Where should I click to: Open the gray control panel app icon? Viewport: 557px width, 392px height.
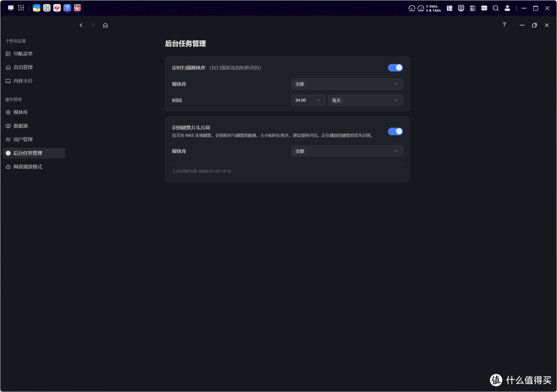coord(46,8)
